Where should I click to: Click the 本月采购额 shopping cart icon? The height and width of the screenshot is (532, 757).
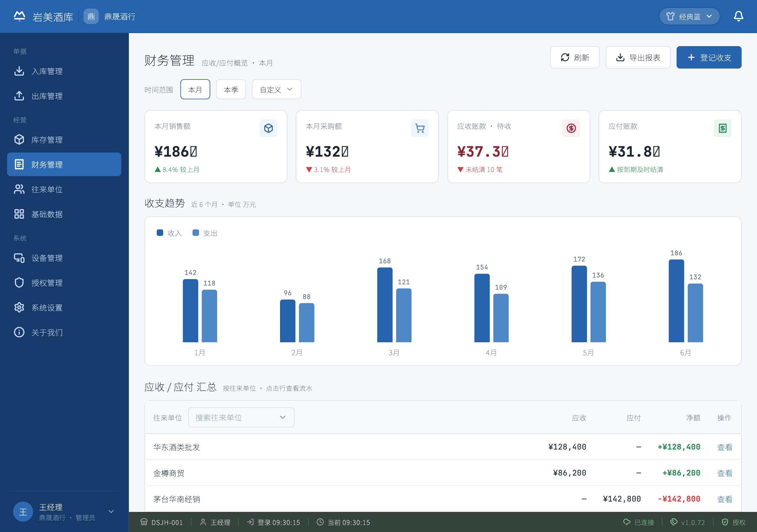[420, 128]
